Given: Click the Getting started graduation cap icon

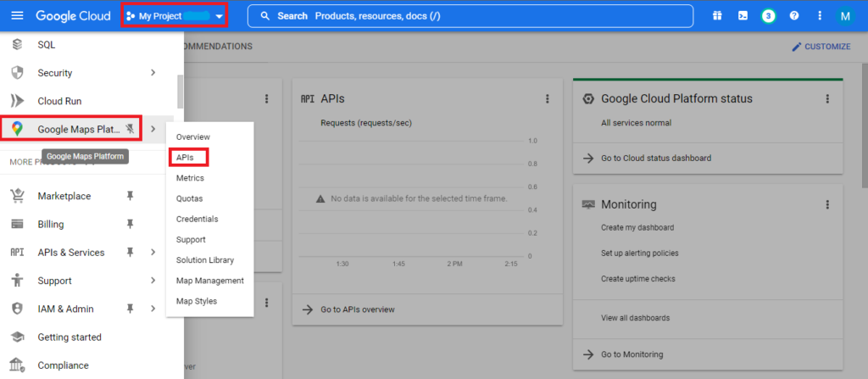Looking at the screenshot, I should pos(17,337).
